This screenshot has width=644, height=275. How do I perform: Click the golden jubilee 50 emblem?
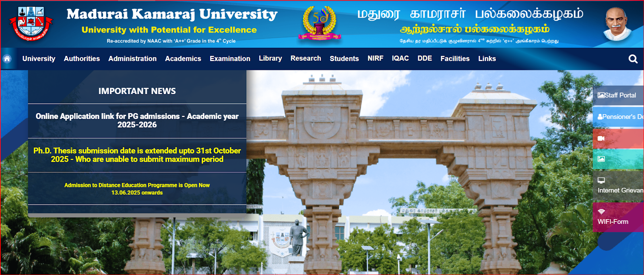320,23
